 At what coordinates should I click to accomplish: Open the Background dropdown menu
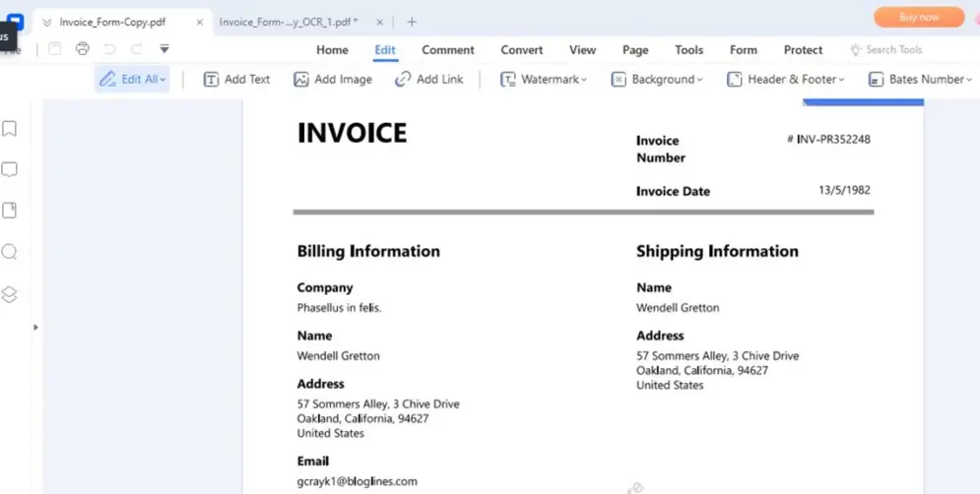point(657,80)
